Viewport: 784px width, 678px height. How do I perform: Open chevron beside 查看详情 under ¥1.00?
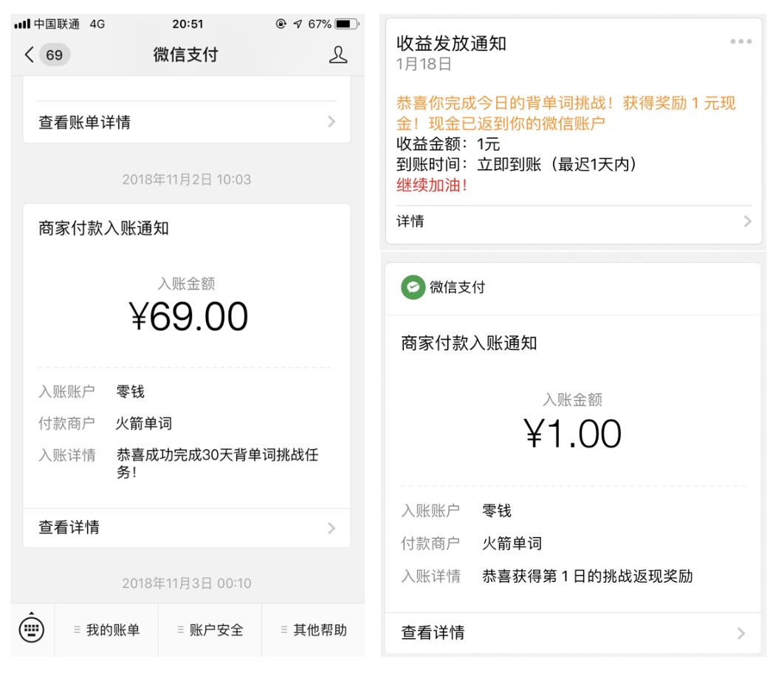click(x=741, y=633)
